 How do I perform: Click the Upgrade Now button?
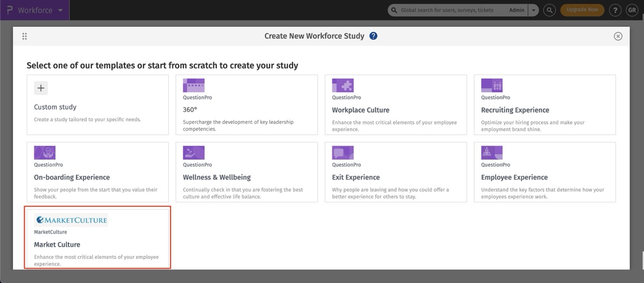click(x=582, y=10)
